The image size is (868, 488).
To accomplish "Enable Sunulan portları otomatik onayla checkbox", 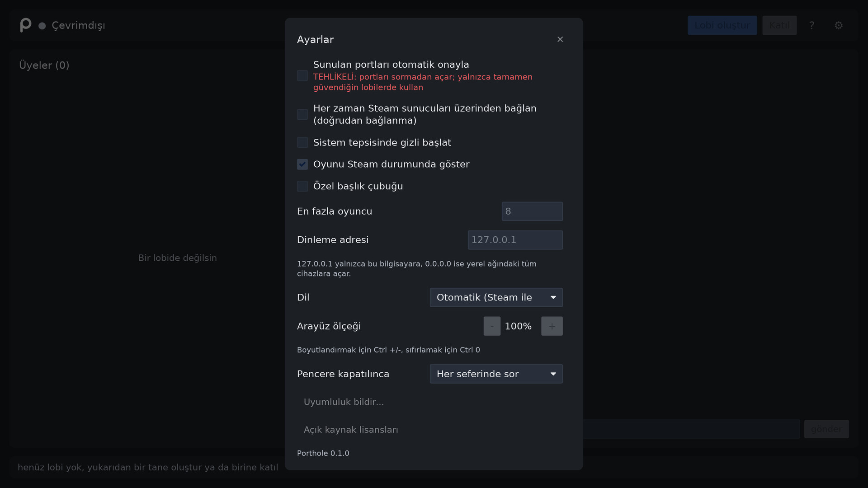I will (x=302, y=76).
